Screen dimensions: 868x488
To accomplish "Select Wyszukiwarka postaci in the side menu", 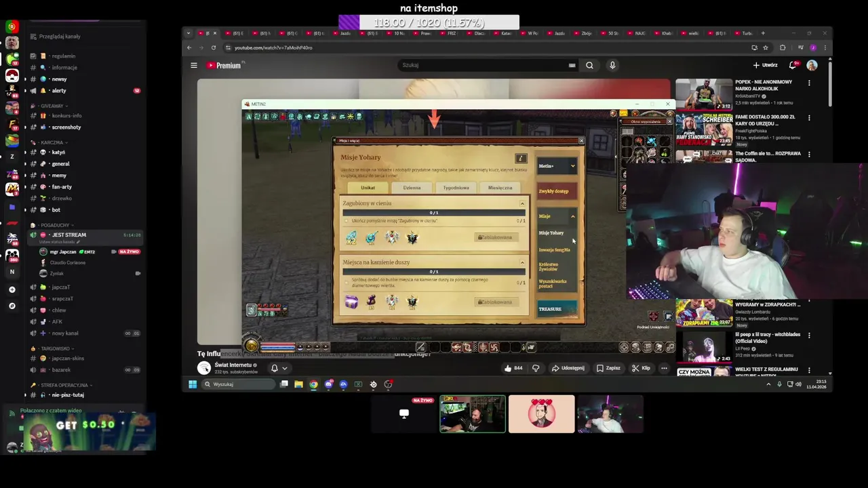I will point(553,283).
